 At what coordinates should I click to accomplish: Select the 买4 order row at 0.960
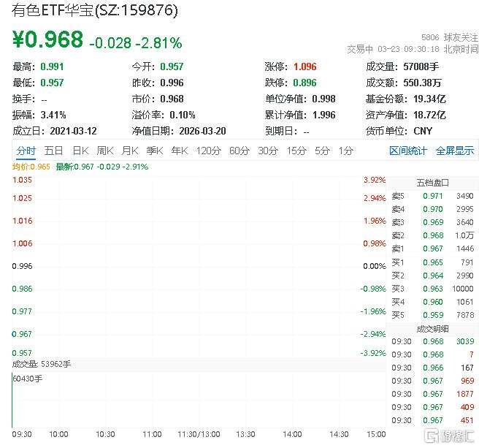tap(432, 302)
